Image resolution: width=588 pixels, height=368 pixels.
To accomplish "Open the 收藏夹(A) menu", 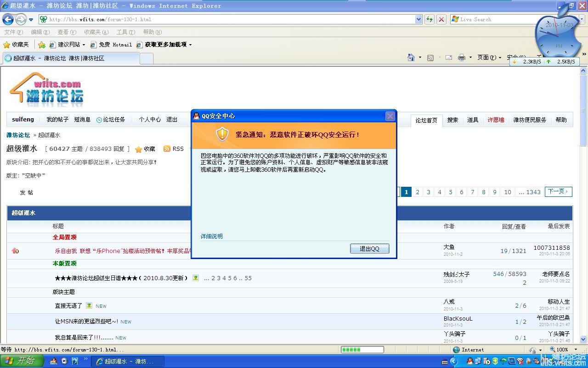I will [96, 32].
